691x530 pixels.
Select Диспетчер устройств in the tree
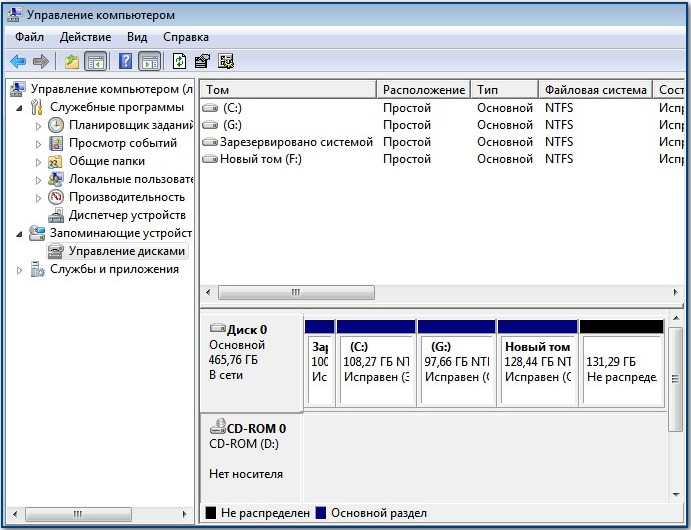pos(126,215)
